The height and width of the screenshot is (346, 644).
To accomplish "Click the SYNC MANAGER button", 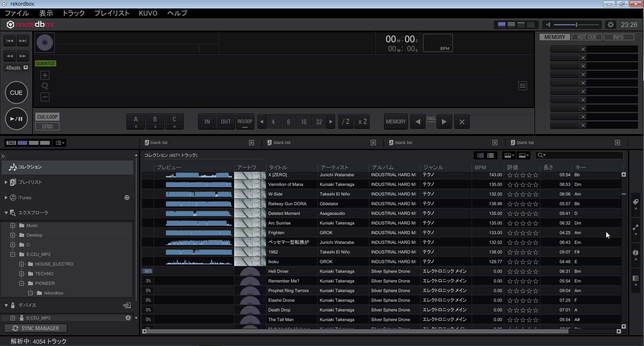I will tap(36, 328).
